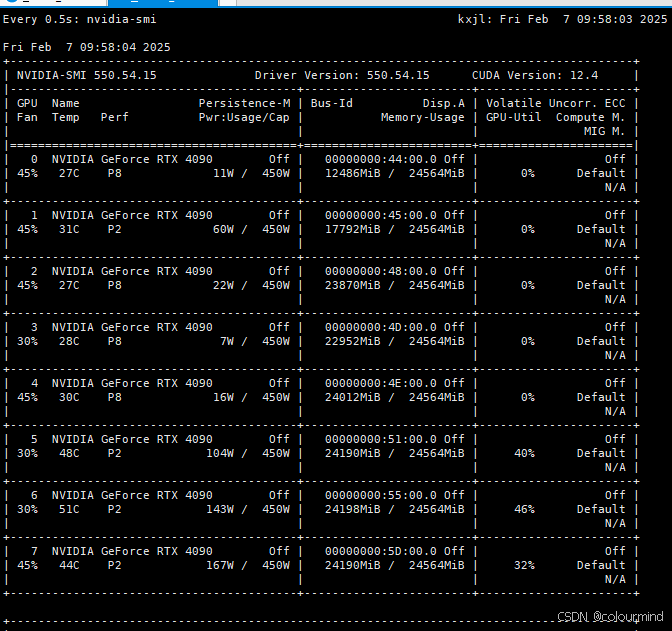Screen dimensions: 672x631
Task: Select the memory value '24198MiB' for GPU 6
Action: click(x=353, y=509)
